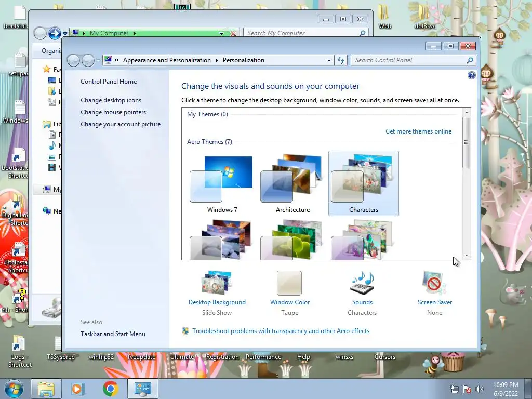The height and width of the screenshot is (399, 532).
Task: Expand arrow after My Computer breadcrumb
Action: 135,33
